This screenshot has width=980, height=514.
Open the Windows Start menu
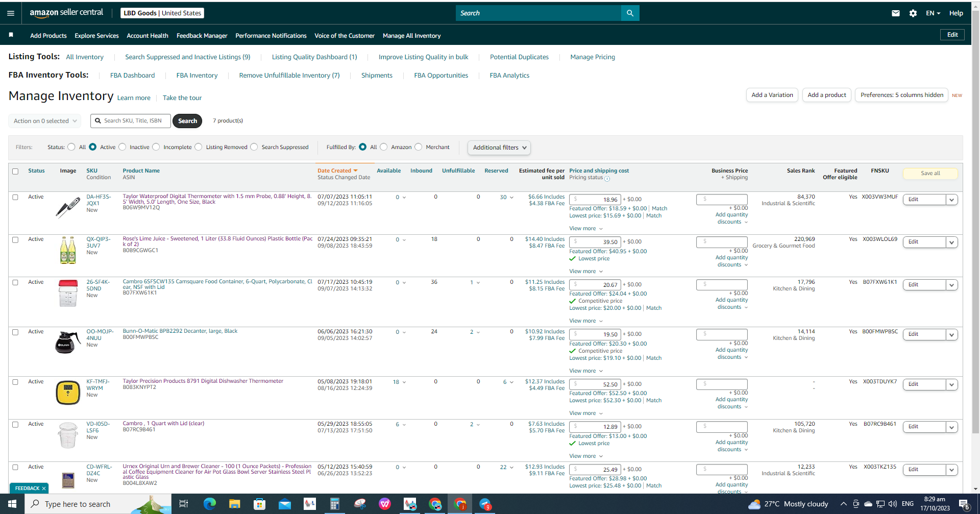(x=12, y=504)
